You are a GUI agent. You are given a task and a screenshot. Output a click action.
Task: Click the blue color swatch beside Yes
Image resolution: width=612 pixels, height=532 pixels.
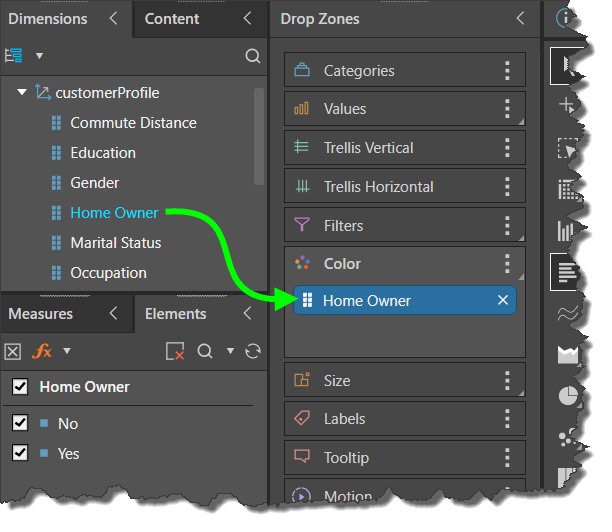coord(44,454)
